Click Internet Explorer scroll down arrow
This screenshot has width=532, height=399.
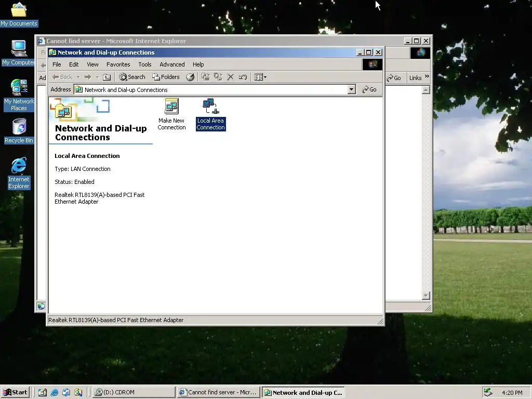[426, 296]
